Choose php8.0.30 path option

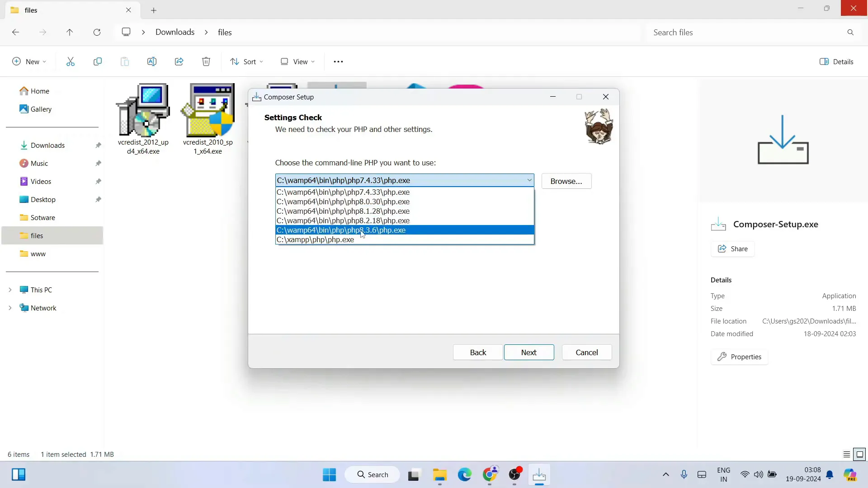[x=405, y=202]
